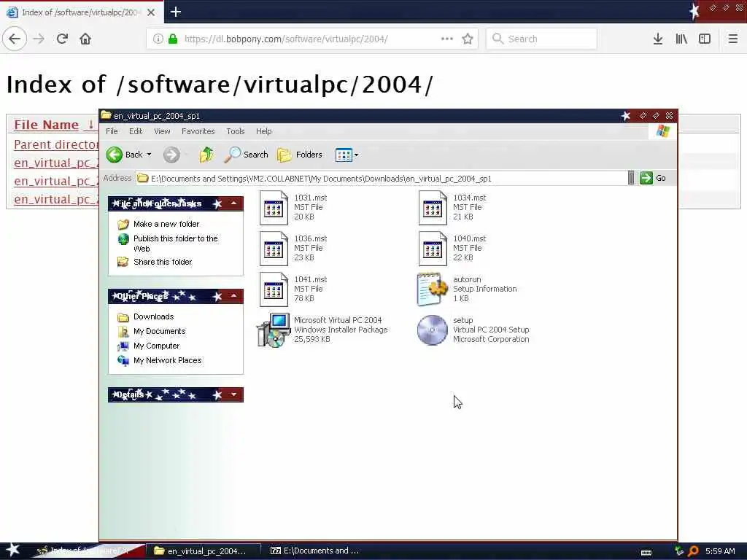The image size is (747, 560).
Task: Show site information icon in URL bar
Action: (x=158, y=39)
